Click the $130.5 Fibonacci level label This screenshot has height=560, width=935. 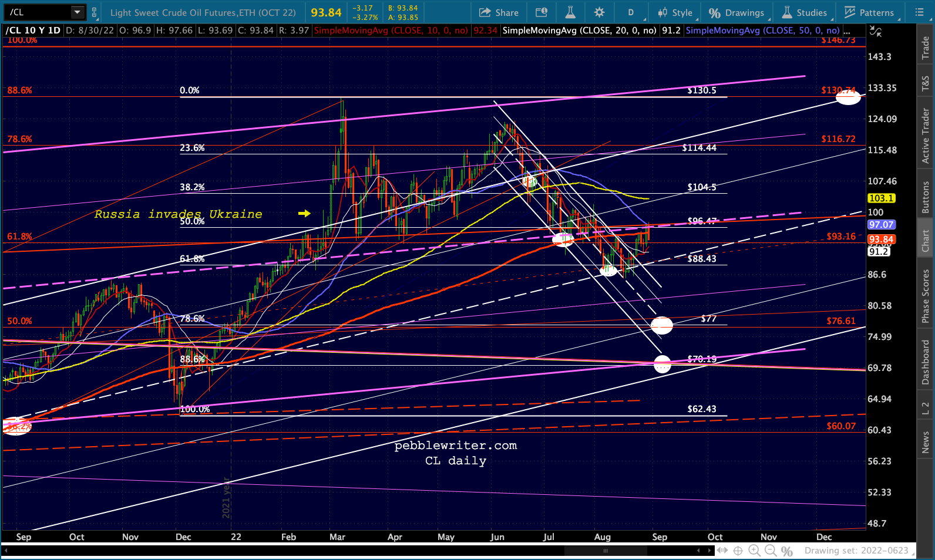[702, 90]
